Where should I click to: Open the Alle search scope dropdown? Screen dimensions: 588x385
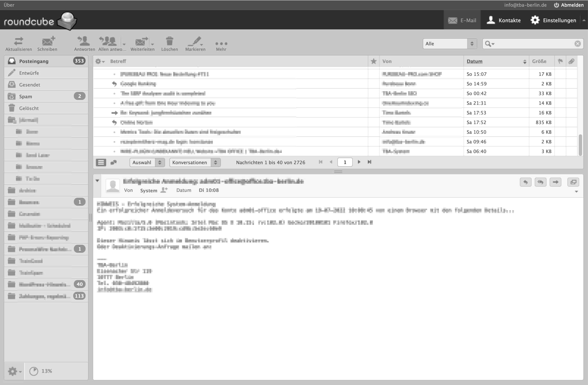click(449, 43)
